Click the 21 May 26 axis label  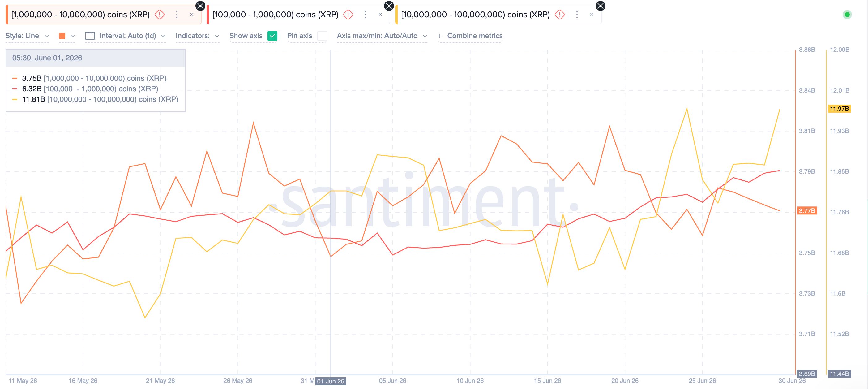(x=160, y=381)
